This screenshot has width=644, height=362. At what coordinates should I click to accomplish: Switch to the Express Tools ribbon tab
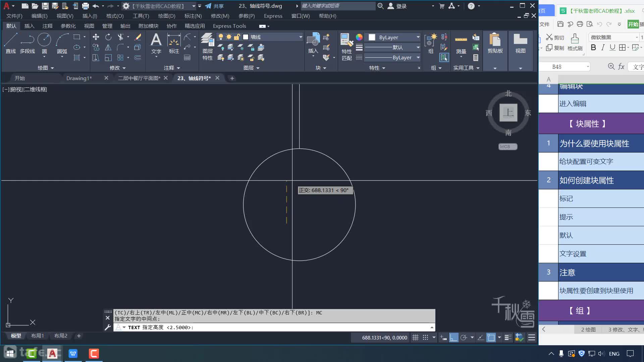[x=229, y=26]
